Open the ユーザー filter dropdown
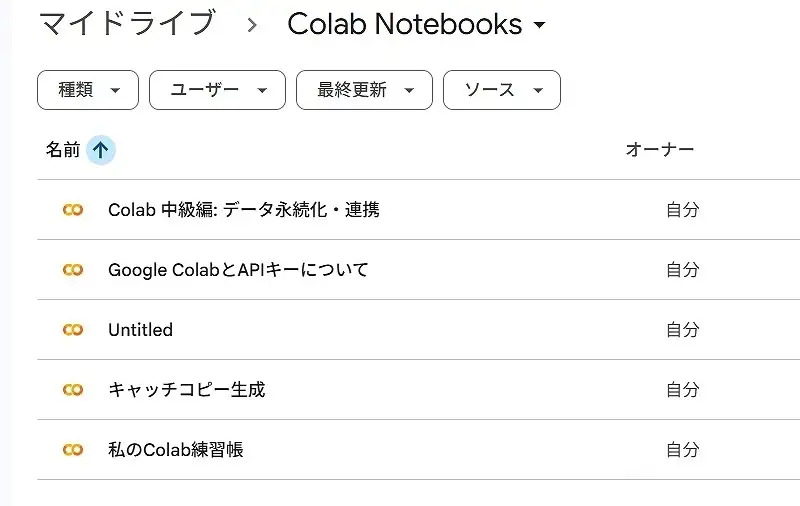Image resolution: width=800 pixels, height=506 pixels. (217, 90)
